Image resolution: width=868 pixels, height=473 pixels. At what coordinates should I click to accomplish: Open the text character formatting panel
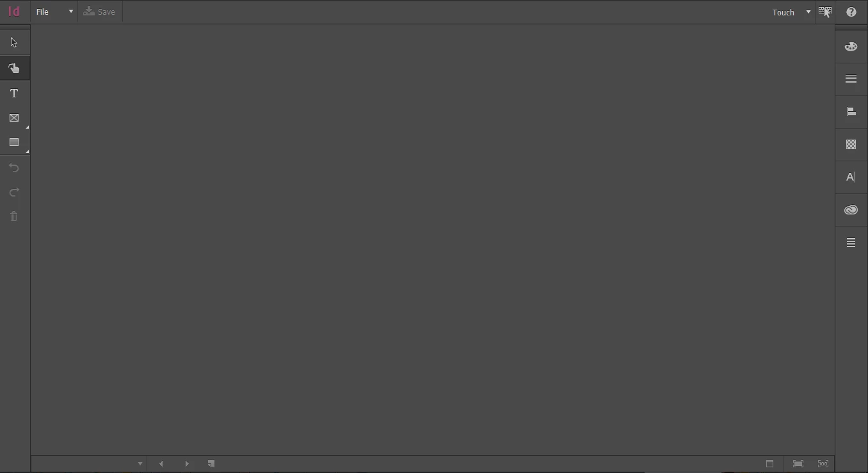point(851,177)
